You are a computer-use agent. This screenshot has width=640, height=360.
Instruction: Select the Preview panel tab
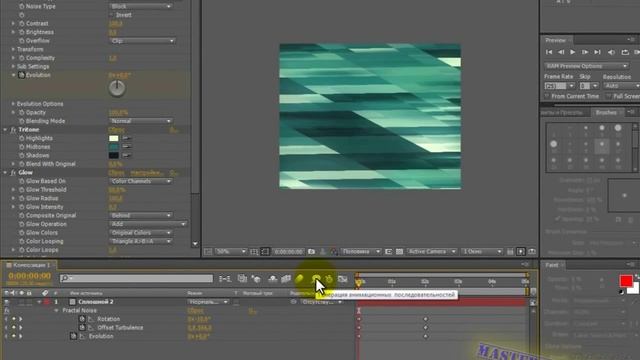[556, 40]
